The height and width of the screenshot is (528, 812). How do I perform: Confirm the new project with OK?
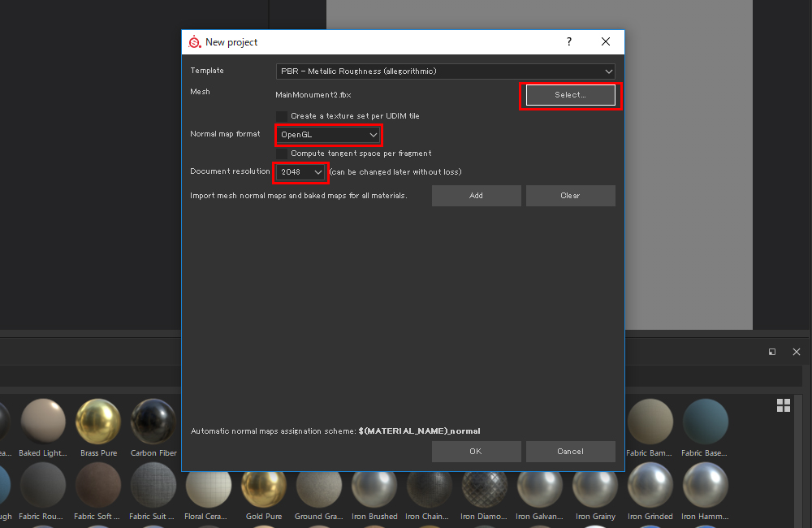(x=476, y=451)
